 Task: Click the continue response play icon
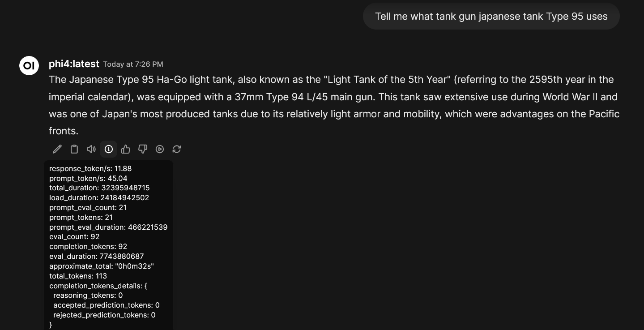coord(160,149)
